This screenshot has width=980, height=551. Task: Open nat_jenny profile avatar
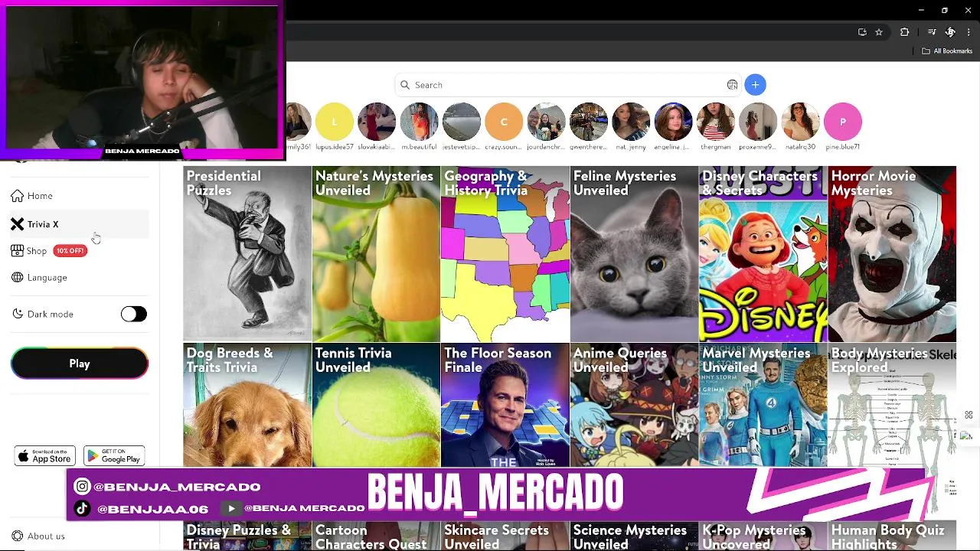click(631, 122)
